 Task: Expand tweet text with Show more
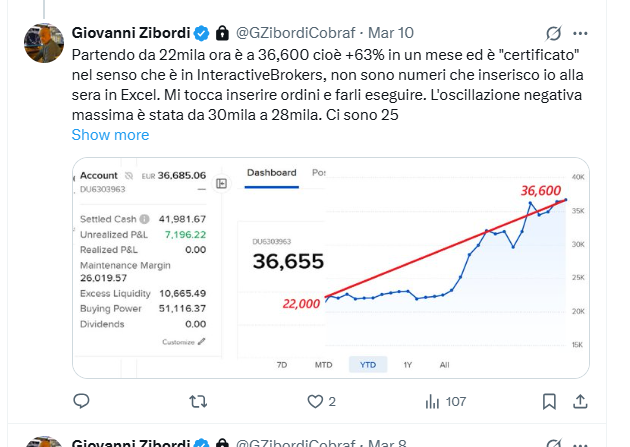(x=110, y=135)
